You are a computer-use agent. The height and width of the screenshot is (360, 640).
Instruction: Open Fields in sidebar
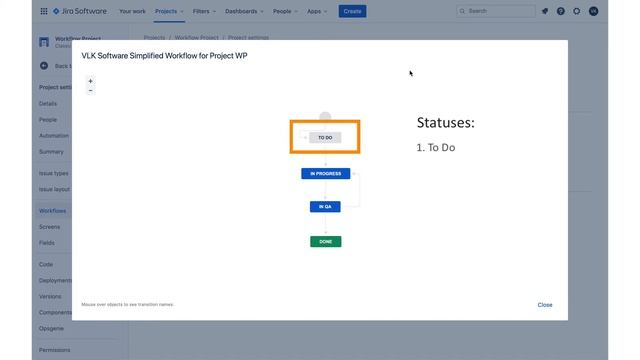point(47,242)
